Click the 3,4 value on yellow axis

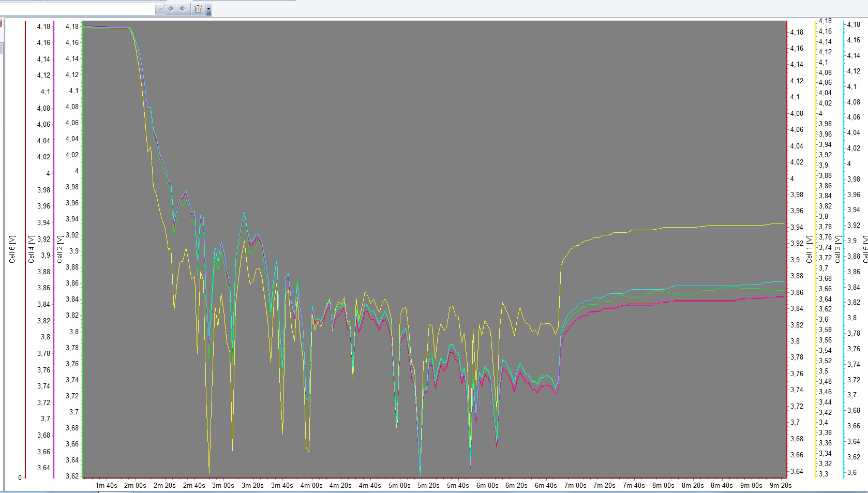click(824, 422)
